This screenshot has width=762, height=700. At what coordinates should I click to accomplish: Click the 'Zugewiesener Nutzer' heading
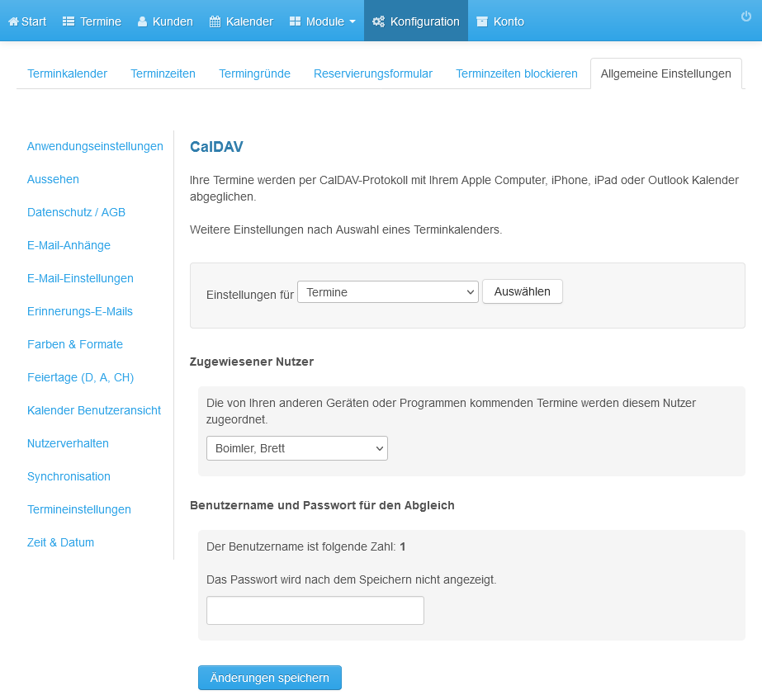252,362
